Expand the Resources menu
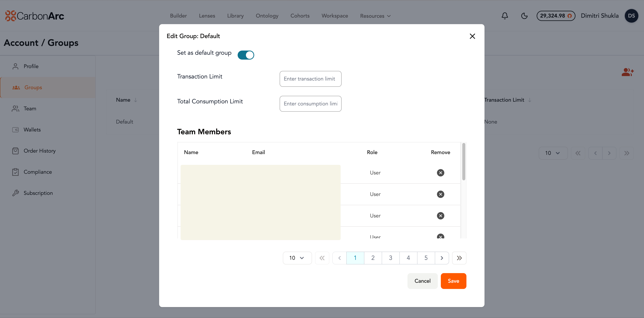Screen dimensions: 644x318 (375, 16)
